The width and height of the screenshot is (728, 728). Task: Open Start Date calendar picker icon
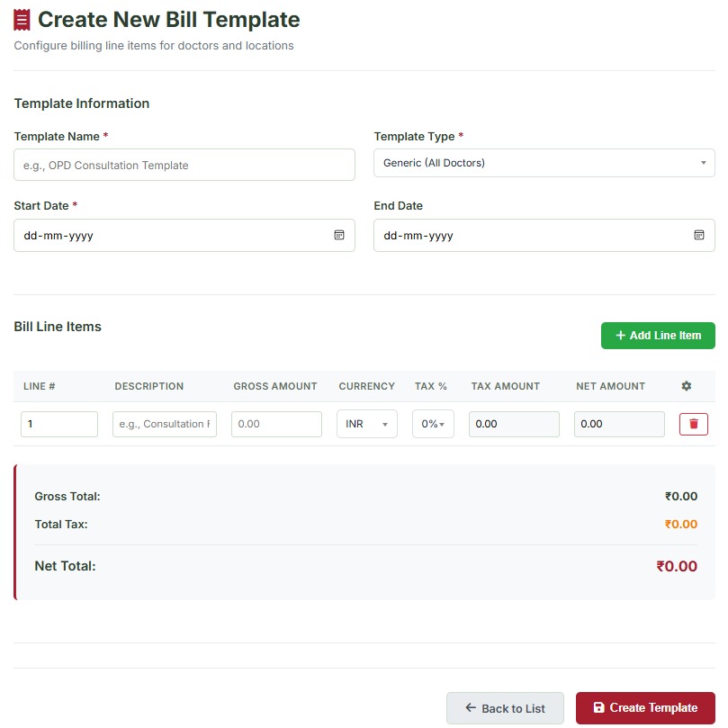click(x=339, y=235)
